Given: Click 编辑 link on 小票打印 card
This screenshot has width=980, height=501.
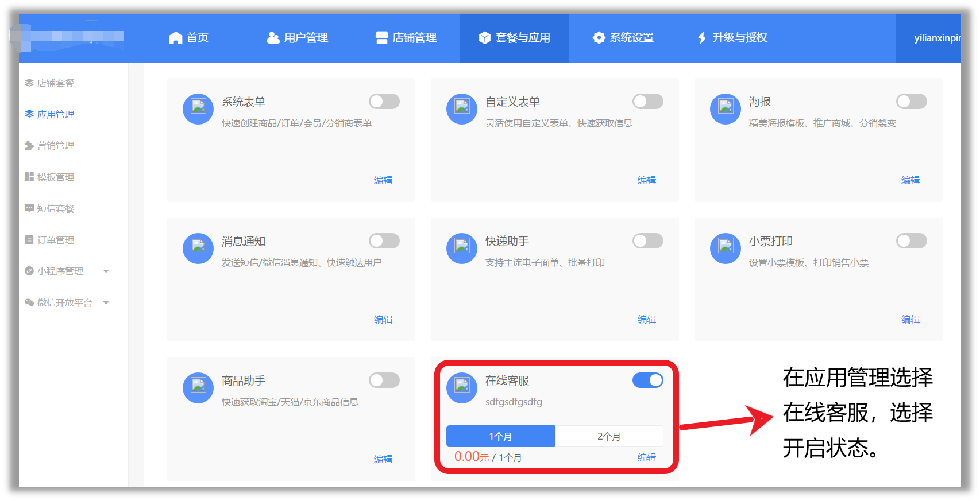Looking at the screenshot, I should pyautogui.click(x=910, y=320).
